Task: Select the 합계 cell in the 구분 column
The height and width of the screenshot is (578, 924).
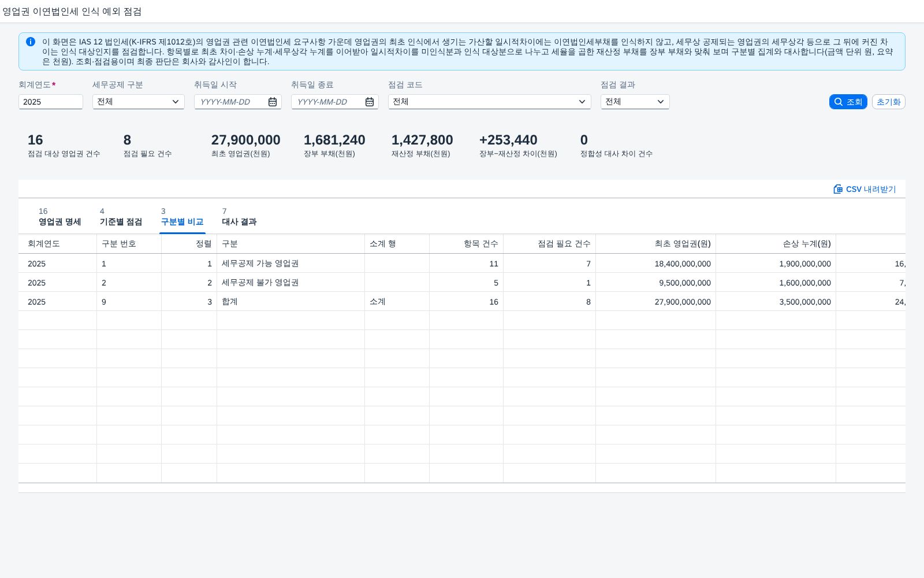Action: tap(291, 302)
